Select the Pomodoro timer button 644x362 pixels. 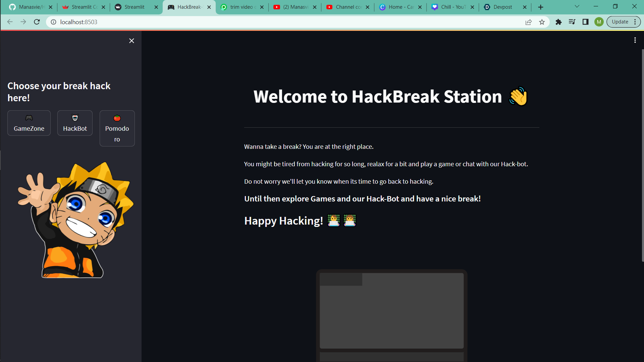click(117, 128)
